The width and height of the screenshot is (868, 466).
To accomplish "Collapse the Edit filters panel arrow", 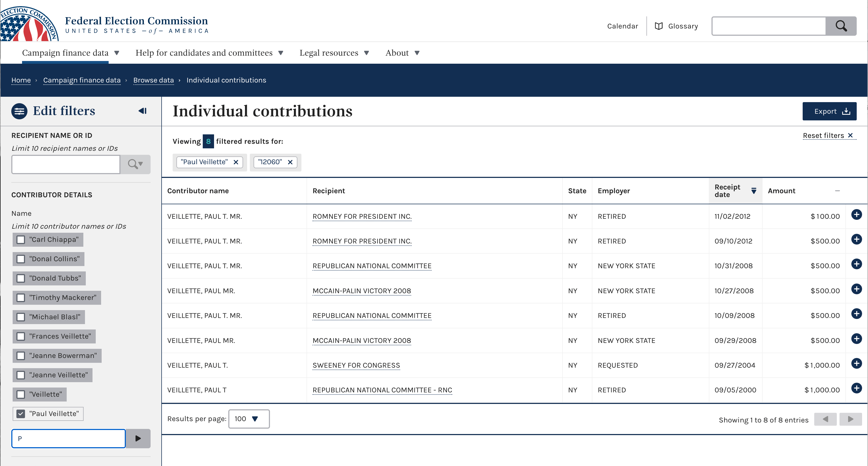I will pyautogui.click(x=143, y=111).
